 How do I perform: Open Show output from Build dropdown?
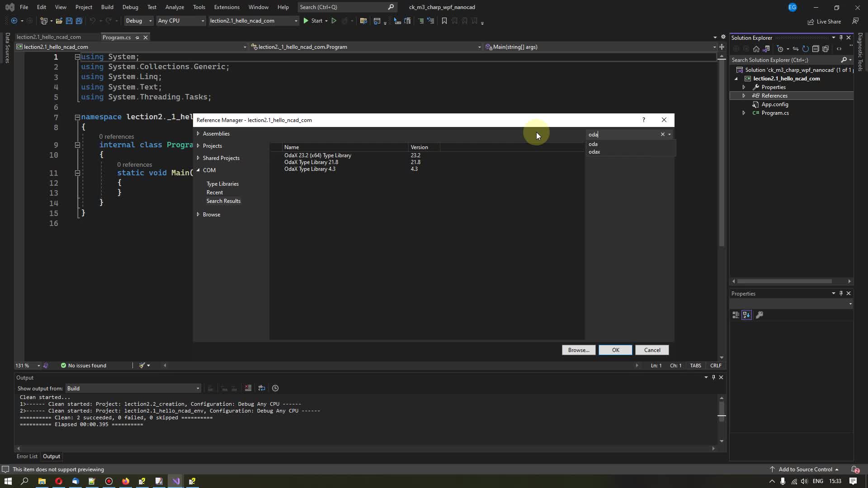(133, 389)
